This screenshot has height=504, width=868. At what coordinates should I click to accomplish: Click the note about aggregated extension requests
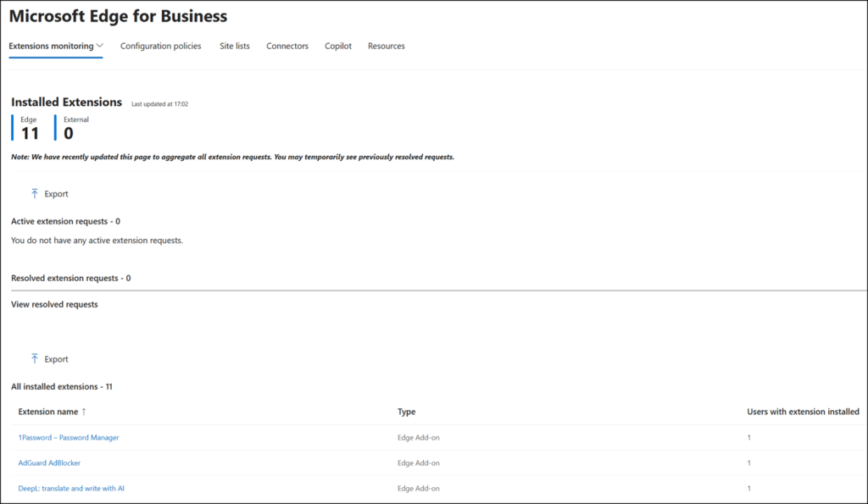click(x=232, y=157)
